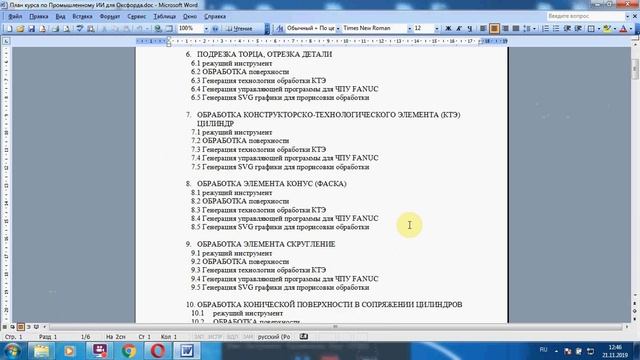Click the tab stop selector at ruler corner
This screenshot has width=640, height=360.
pyautogui.click(x=6, y=41)
